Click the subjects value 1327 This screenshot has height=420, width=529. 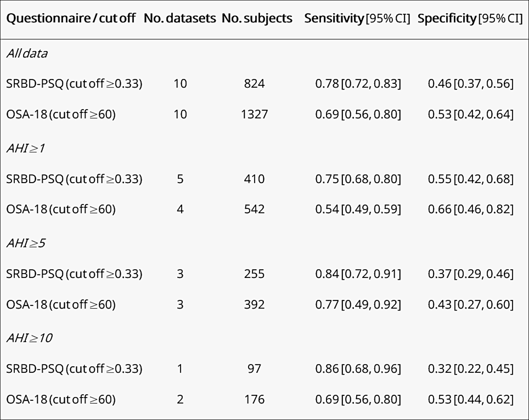pos(254,114)
